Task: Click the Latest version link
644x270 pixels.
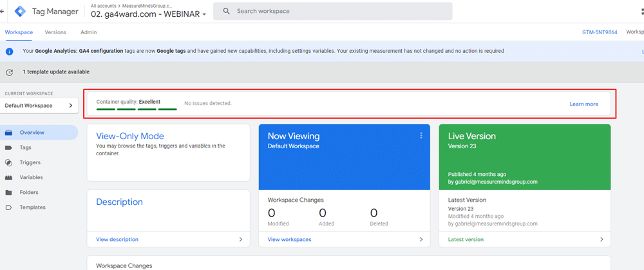Action: tap(466, 239)
